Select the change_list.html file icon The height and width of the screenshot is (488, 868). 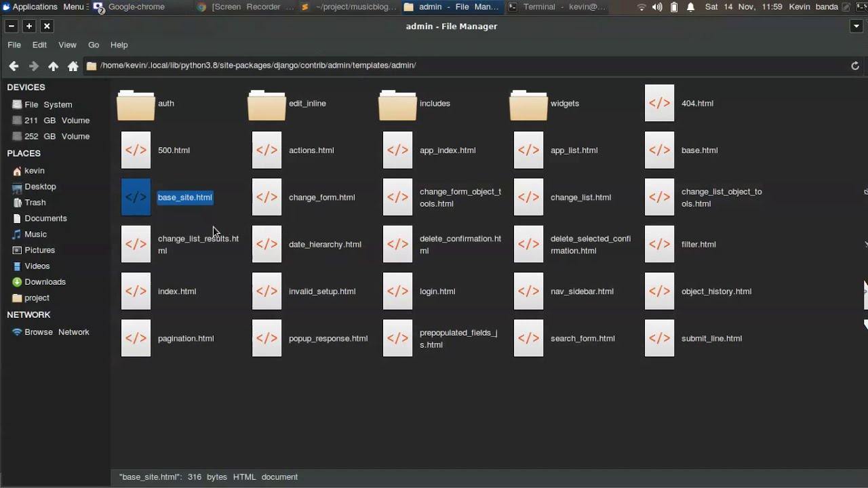pos(528,197)
